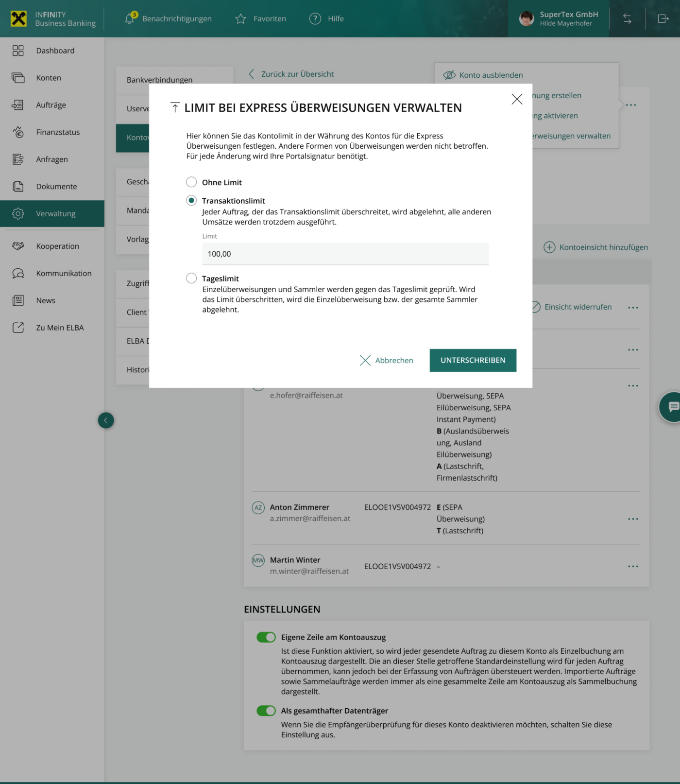Click the Konto ausblenden eye icon
680x784 pixels.
point(449,75)
